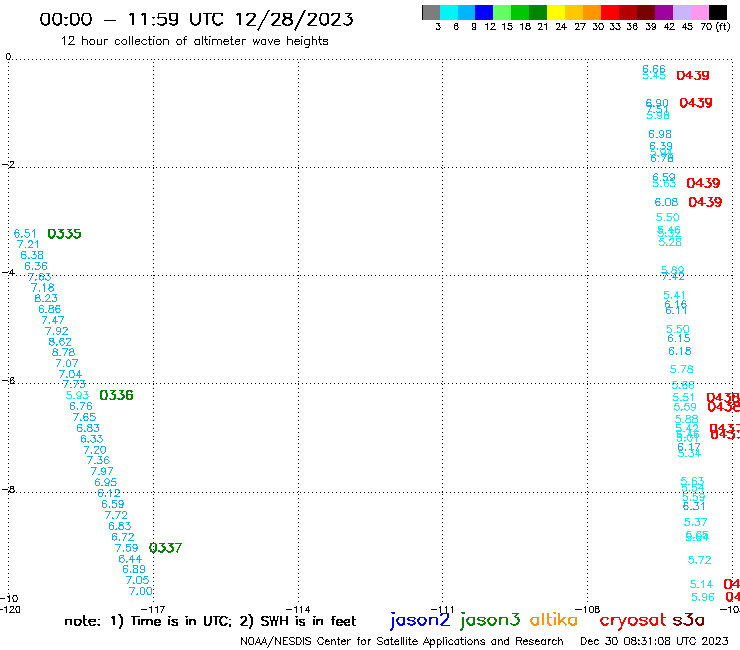Click the wave height value '5.41'

coord(674,295)
